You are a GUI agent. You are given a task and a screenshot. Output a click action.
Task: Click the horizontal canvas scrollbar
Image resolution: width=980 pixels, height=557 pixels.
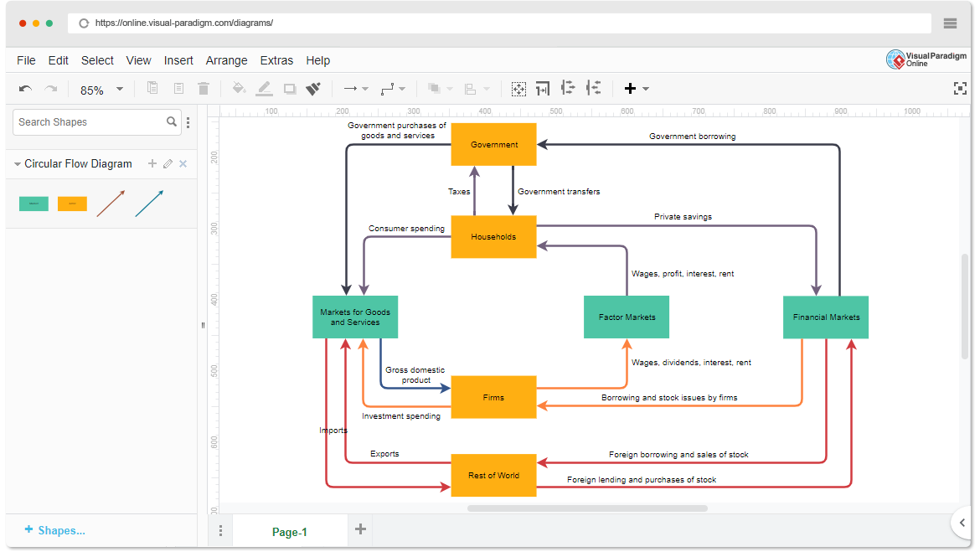click(587, 508)
